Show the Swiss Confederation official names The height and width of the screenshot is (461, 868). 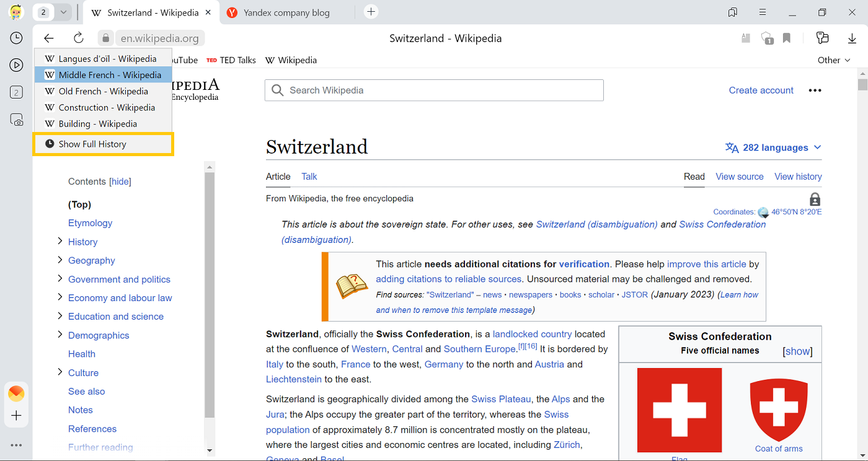tap(797, 351)
